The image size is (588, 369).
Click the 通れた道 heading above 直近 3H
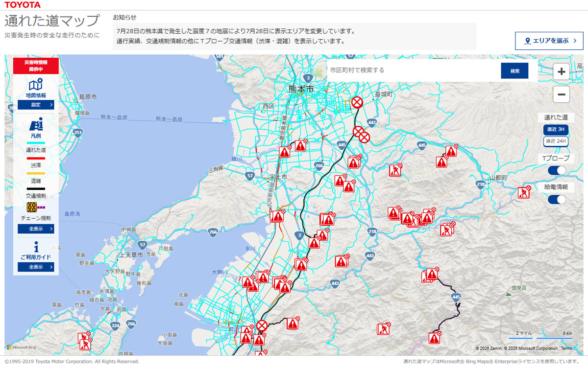[x=556, y=117]
